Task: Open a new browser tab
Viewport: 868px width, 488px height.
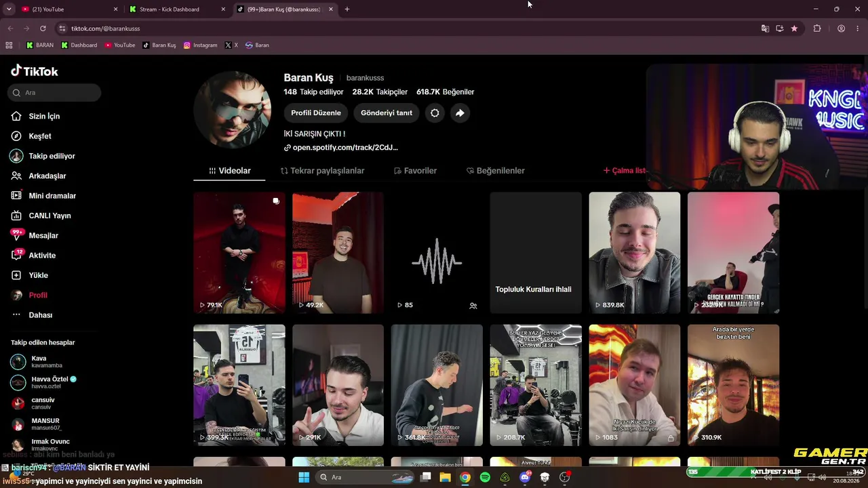Action: tap(347, 9)
